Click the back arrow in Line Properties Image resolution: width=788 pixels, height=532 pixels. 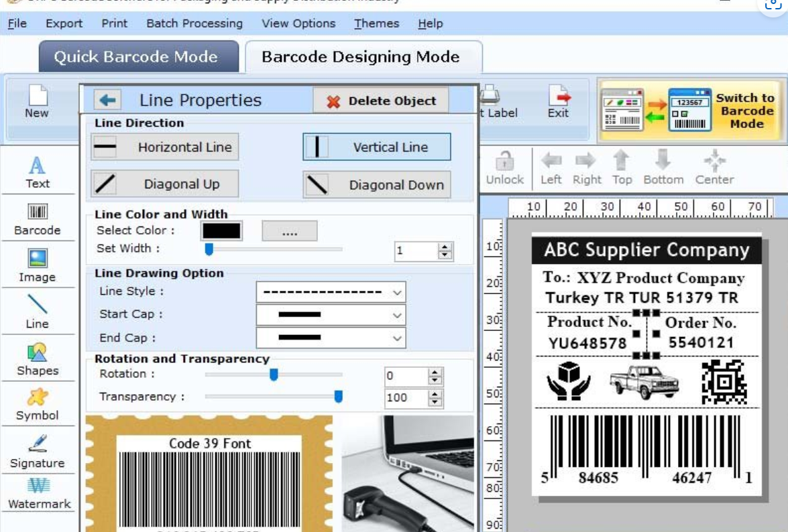pos(107,101)
